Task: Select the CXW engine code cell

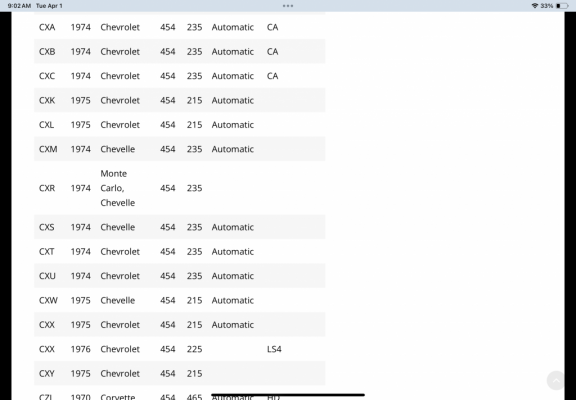Action: coord(48,300)
